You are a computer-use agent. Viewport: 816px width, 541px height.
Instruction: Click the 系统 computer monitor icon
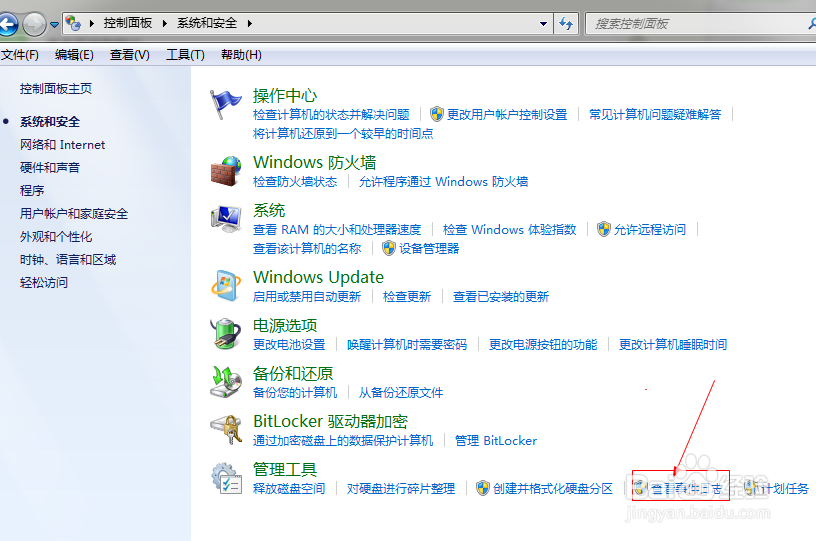226,219
